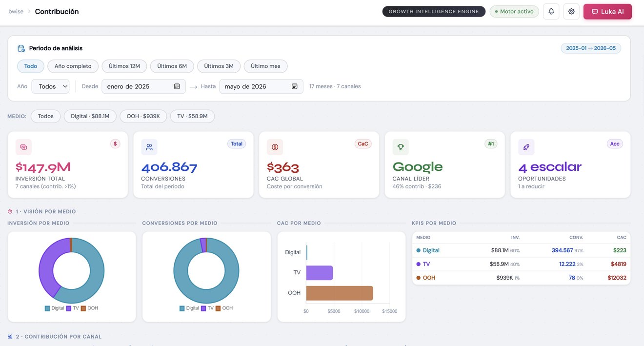Toggle the OOH legend in the Inversión por medio chart
This screenshot has height=346, width=644.
(89, 308)
